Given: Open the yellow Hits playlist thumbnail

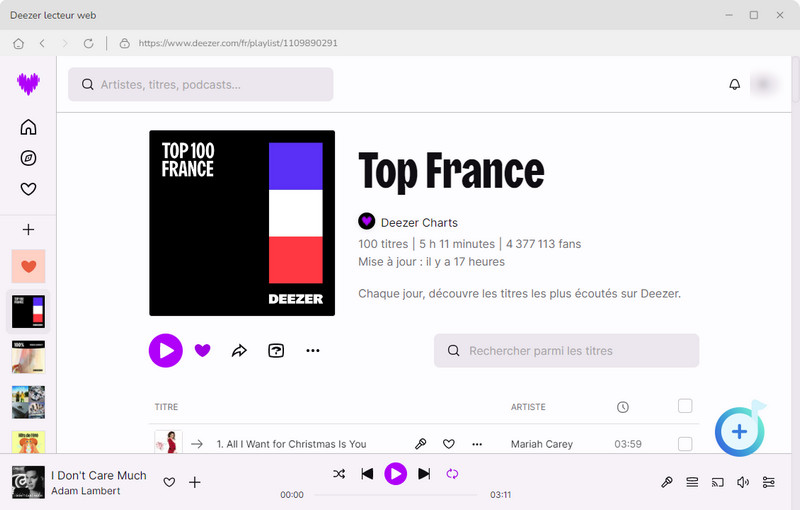Looking at the screenshot, I should [x=29, y=442].
